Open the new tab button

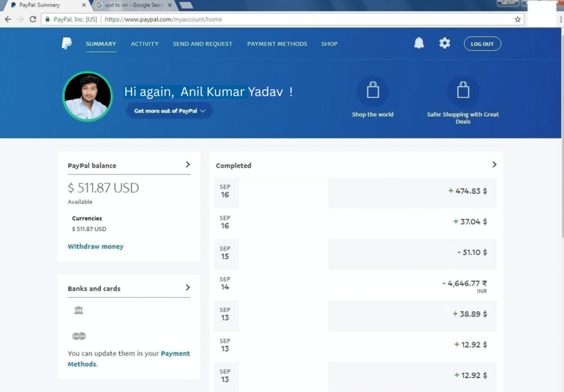(186, 5)
